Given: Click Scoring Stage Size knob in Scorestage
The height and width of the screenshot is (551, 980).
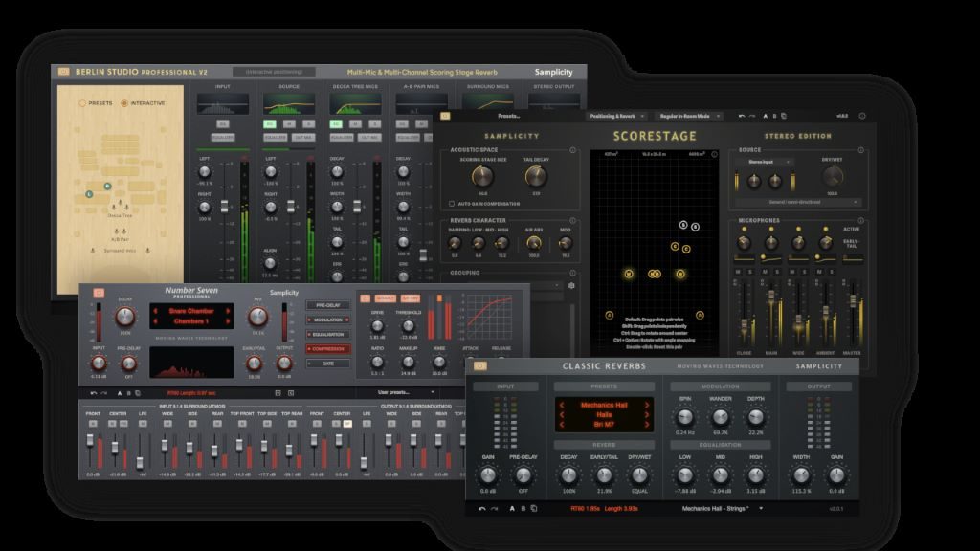Looking at the screenshot, I should (482, 177).
